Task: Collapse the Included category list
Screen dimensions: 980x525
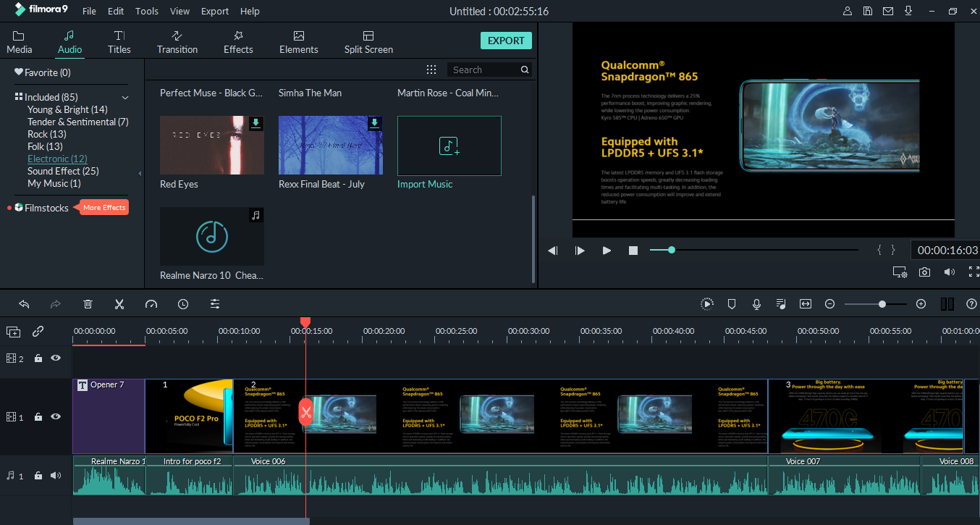Action: pos(124,97)
